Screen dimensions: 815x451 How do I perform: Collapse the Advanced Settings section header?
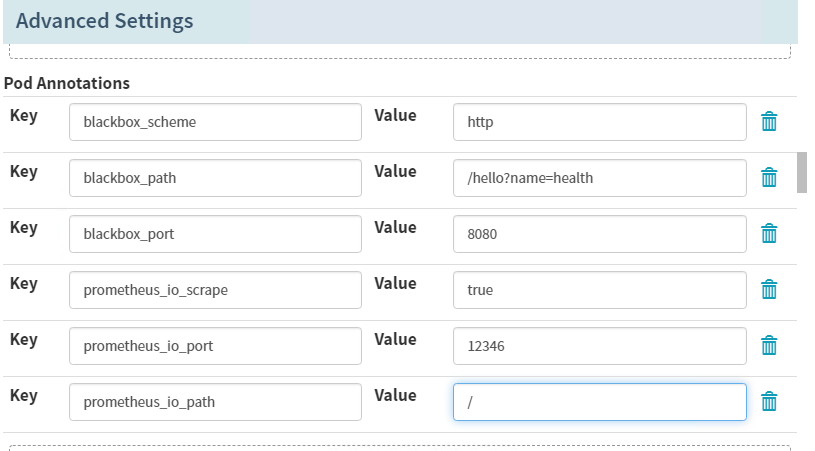(x=105, y=21)
